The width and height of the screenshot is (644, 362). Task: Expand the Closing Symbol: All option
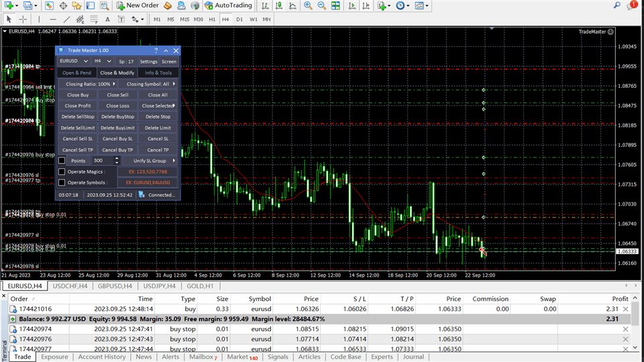click(149, 84)
